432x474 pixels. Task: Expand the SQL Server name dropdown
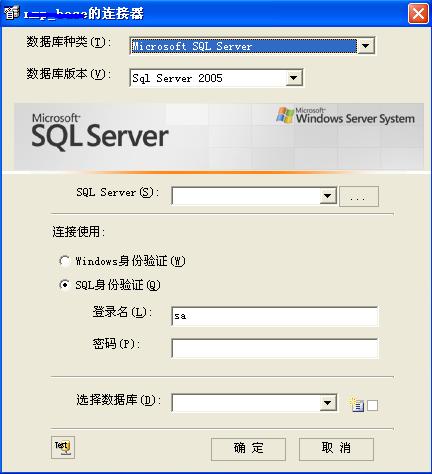(328, 196)
